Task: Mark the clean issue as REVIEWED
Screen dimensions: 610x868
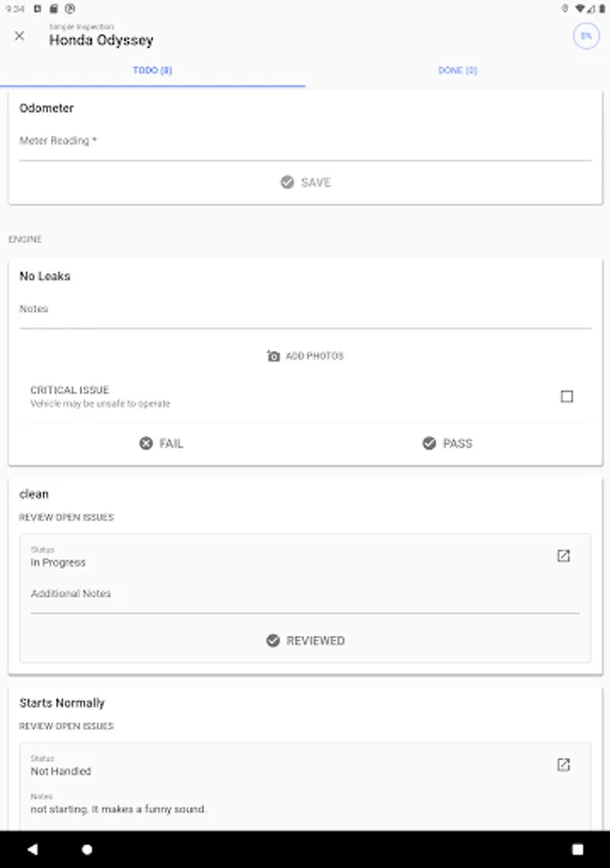Action: pyautogui.click(x=305, y=640)
